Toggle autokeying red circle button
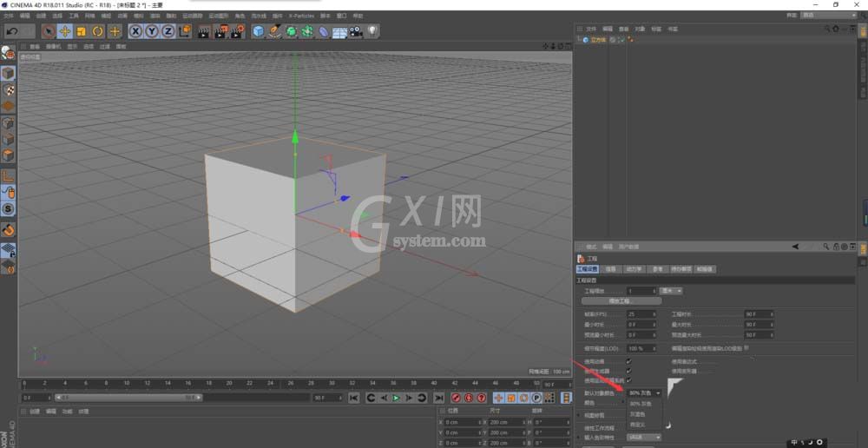Screen dimensions: 868x448 pyautogui.click(x=469, y=399)
